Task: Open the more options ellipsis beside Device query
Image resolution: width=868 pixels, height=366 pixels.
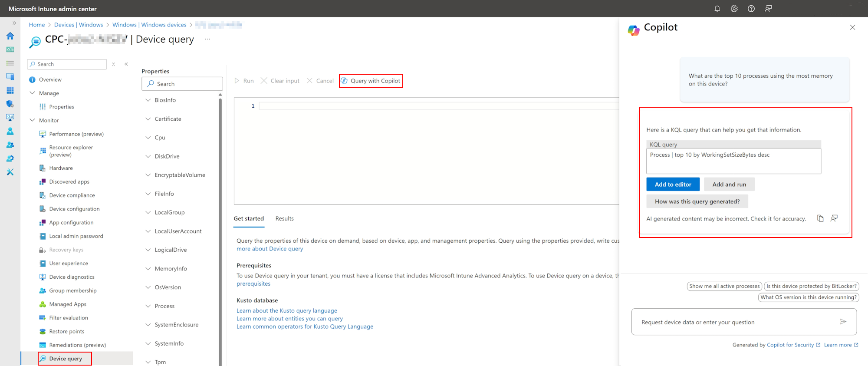Action: 207,39
